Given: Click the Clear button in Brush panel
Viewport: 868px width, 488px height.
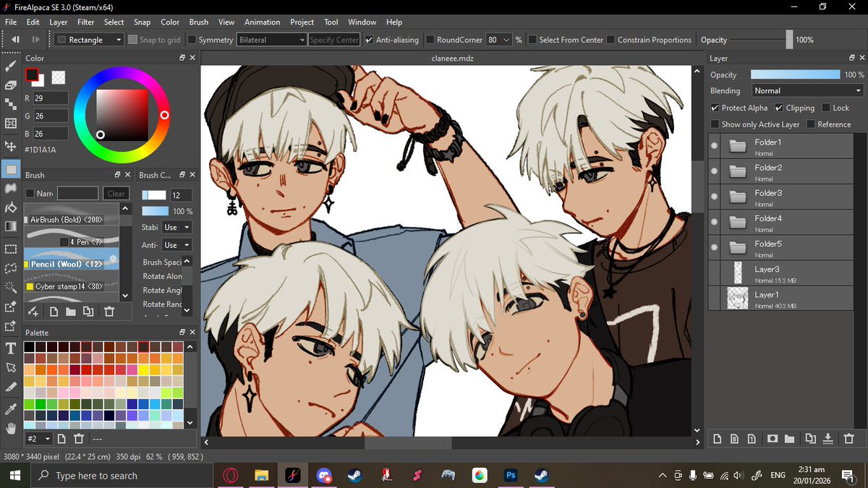Looking at the screenshot, I should click(116, 193).
